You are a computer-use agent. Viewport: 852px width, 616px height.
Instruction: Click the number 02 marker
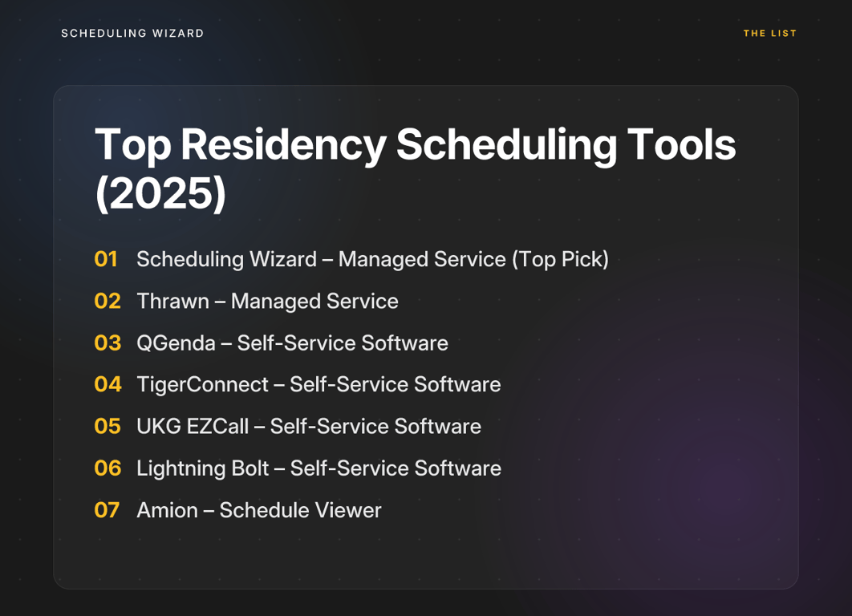[x=107, y=301]
